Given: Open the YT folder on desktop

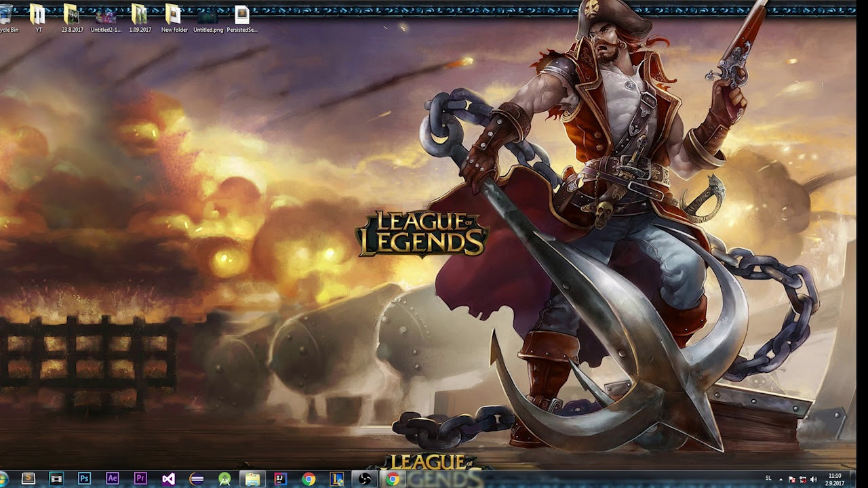Looking at the screenshot, I should [x=39, y=18].
